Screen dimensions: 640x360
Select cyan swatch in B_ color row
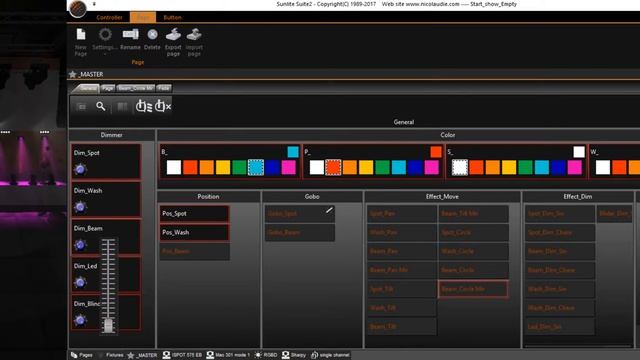[x=256, y=167]
